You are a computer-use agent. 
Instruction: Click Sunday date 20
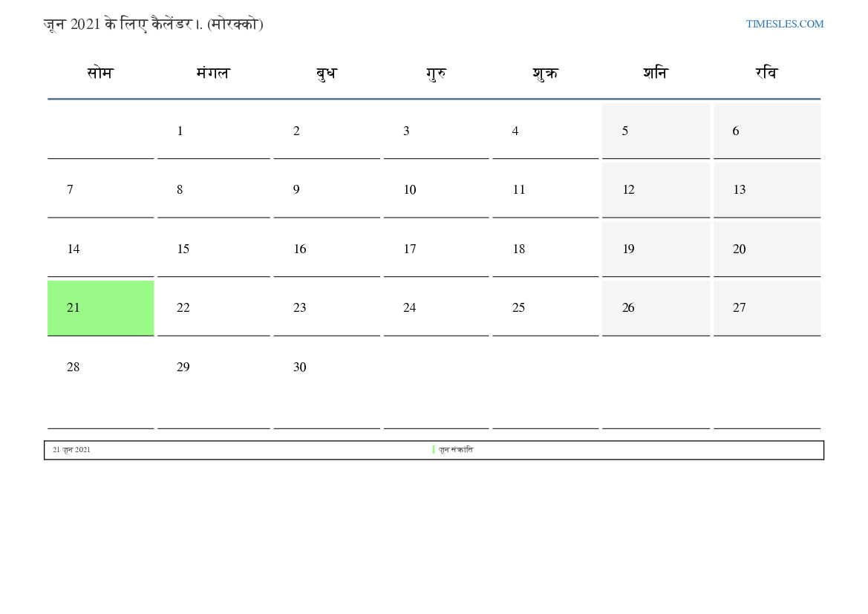767,249
